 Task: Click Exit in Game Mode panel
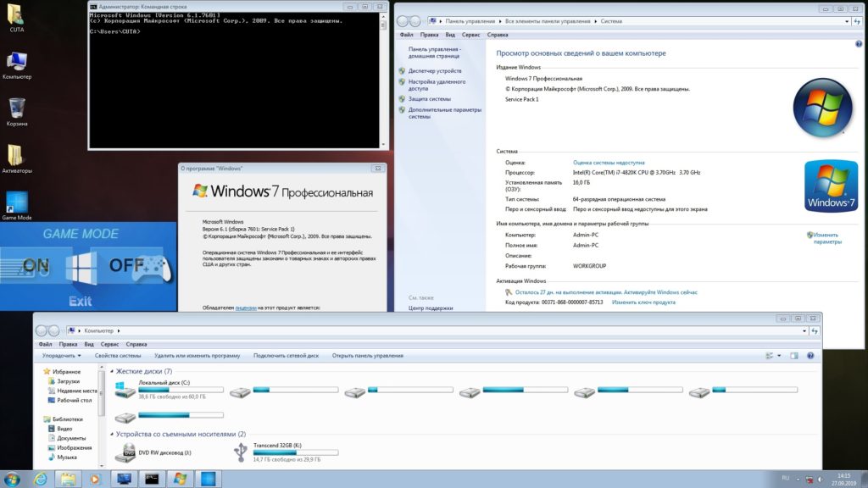[x=81, y=301]
